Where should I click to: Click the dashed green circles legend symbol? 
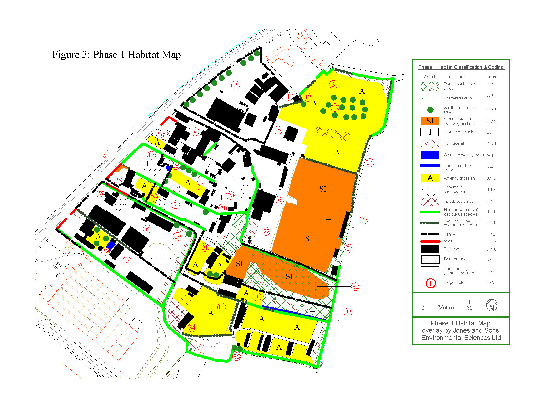click(x=430, y=86)
